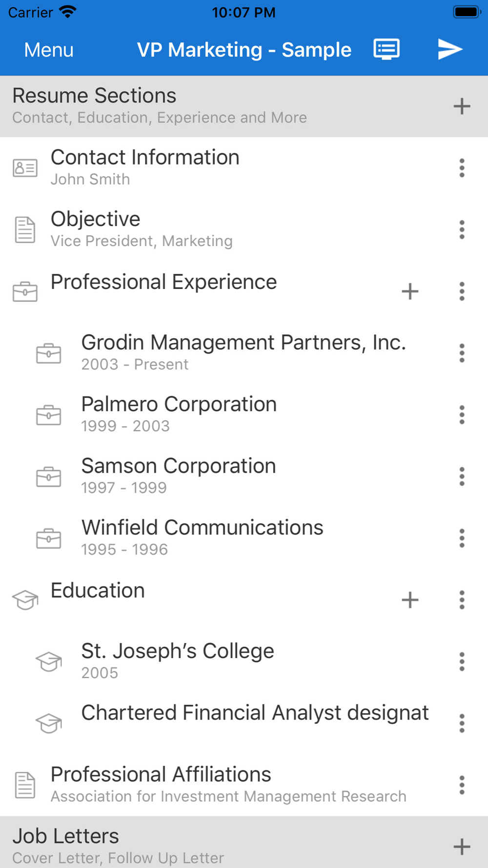Viewport: 488px width, 868px height.
Task: Open options for St. Joseph's College
Action: click(462, 661)
